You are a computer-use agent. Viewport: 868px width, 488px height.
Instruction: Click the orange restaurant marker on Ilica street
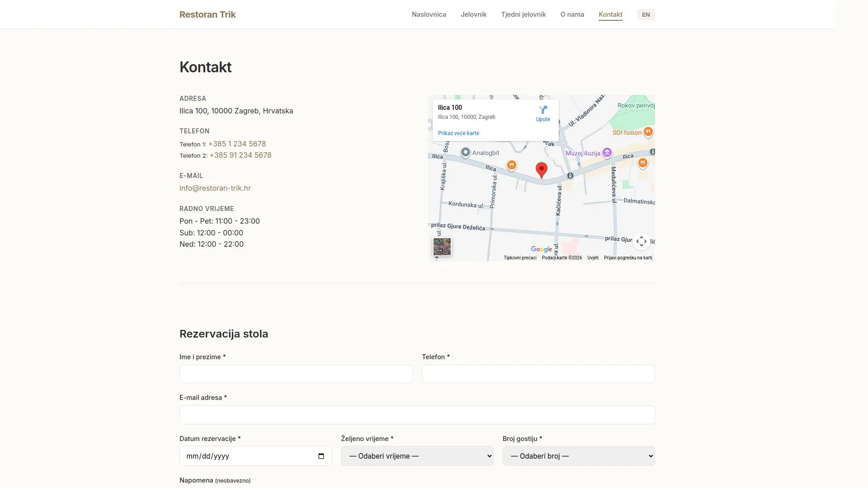511,165
